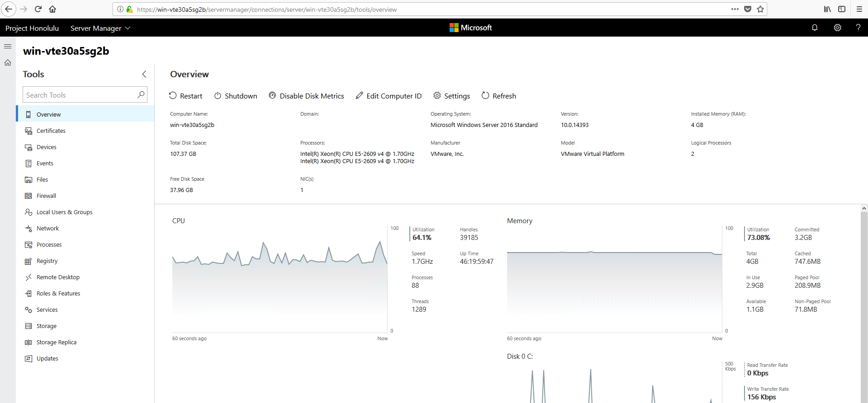Open the Processes icon

click(28, 244)
